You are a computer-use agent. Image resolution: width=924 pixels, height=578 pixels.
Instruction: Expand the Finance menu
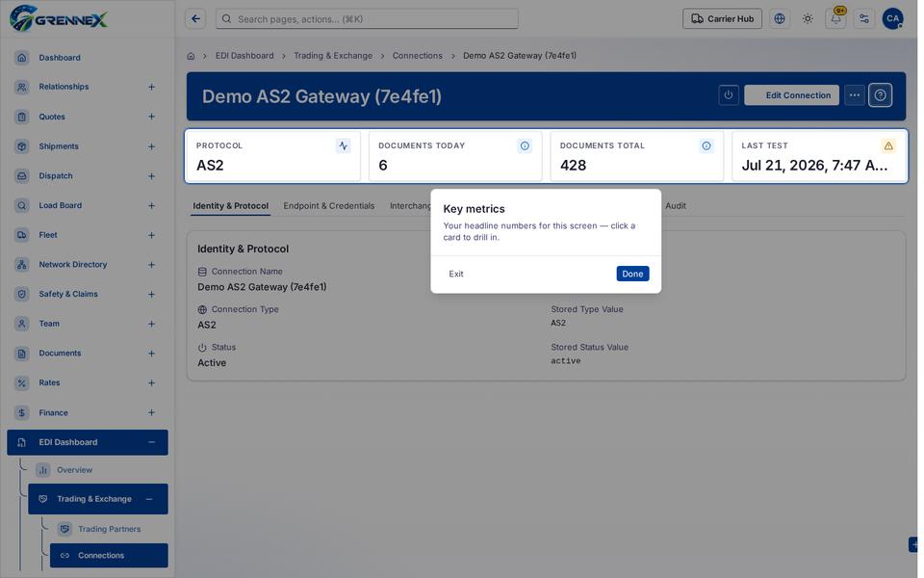[x=151, y=412]
